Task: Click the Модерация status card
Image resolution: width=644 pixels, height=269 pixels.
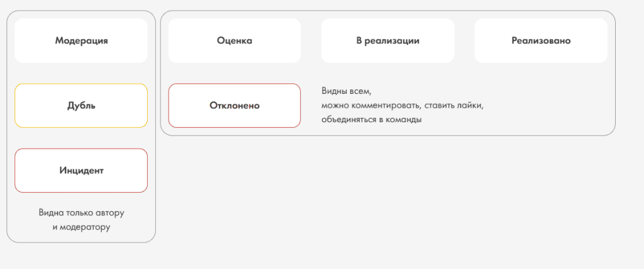Action: pyautogui.click(x=81, y=41)
